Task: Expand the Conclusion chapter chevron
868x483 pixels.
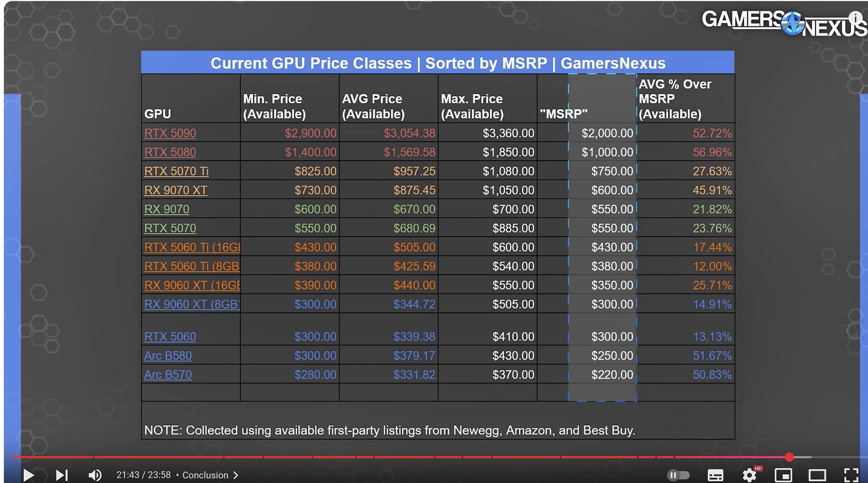Action: (x=236, y=475)
